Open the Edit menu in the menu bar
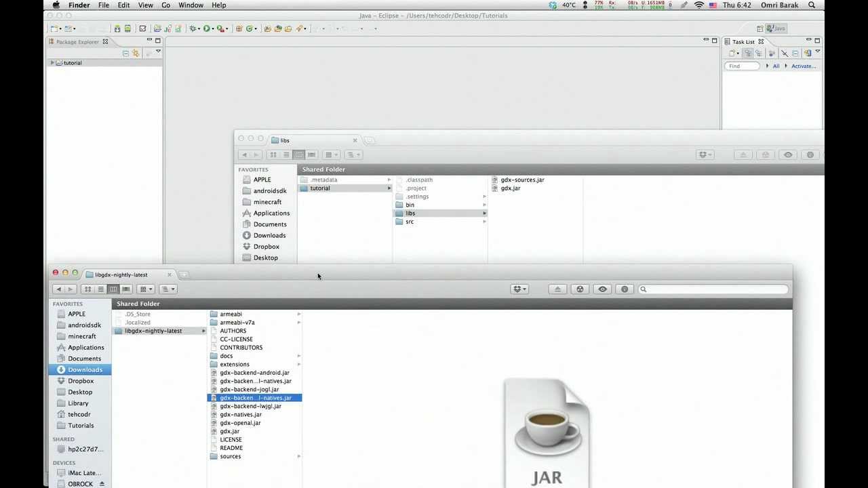This screenshot has width=868, height=488. click(x=123, y=5)
